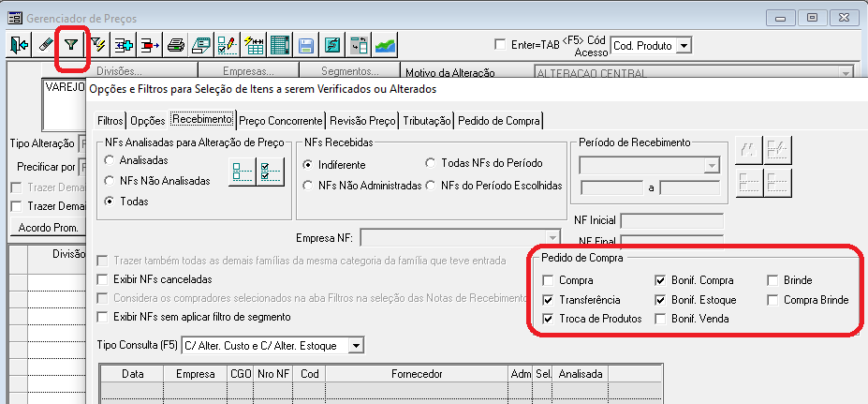This screenshot has width=868, height=404.
Task: Click the swap transfer arrows icon
Action: pos(360,45)
